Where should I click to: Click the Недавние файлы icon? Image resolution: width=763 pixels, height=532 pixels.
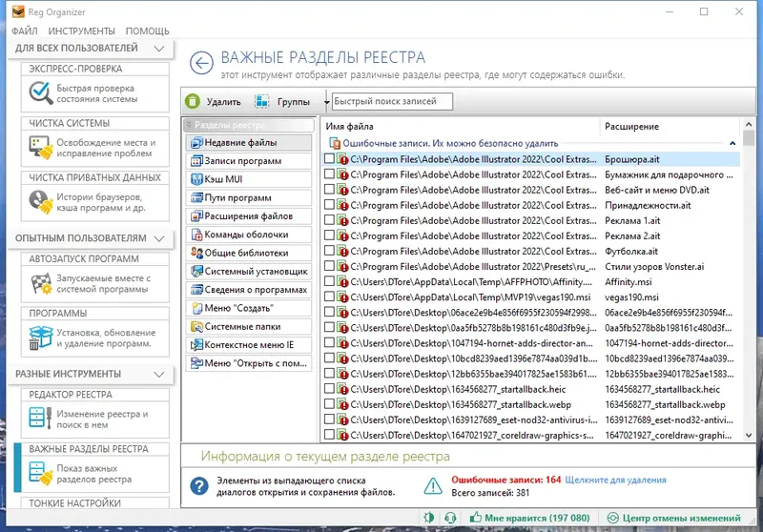click(196, 142)
